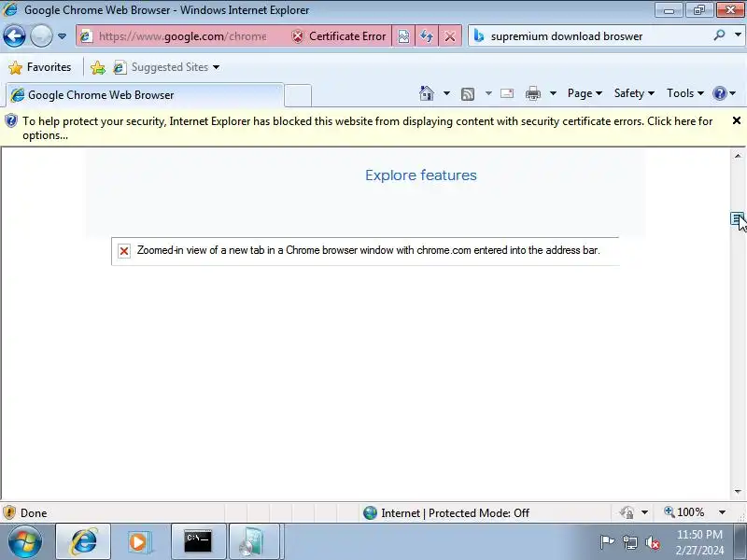The height and width of the screenshot is (560, 747).
Task: Print the page using printer icon
Action: pyautogui.click(x=532, y=93)
